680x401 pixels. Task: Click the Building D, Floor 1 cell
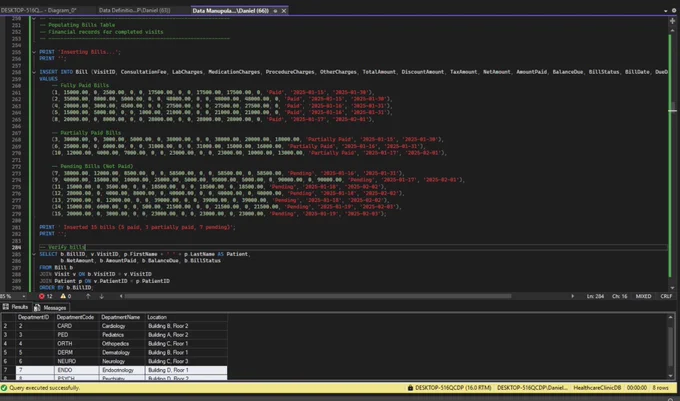[x=186, y=370]
